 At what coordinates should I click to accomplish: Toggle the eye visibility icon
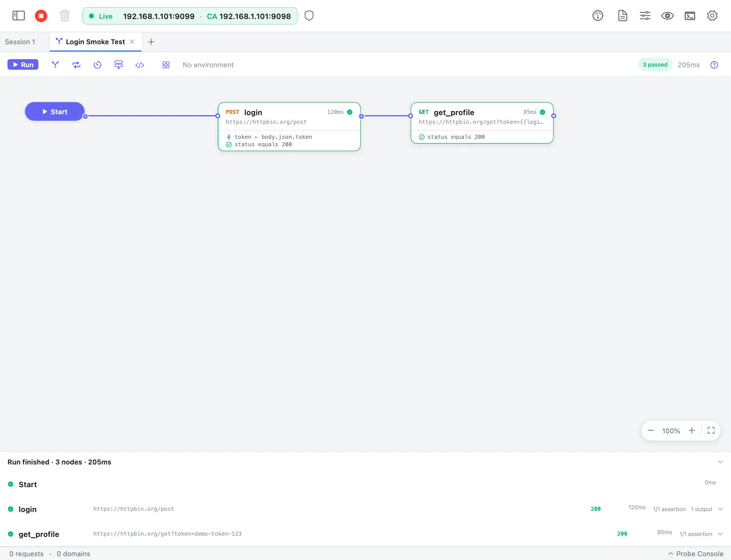click(x=667, y=16)
